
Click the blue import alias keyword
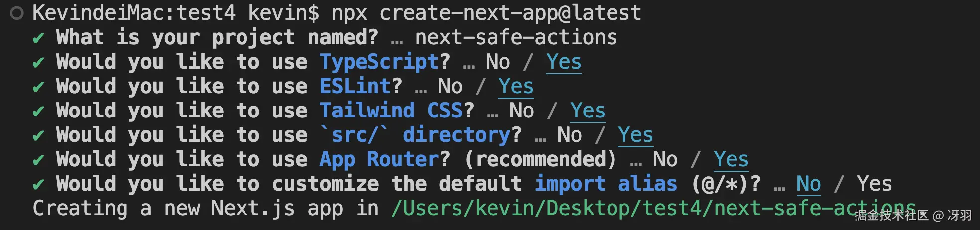click(606, 184)
